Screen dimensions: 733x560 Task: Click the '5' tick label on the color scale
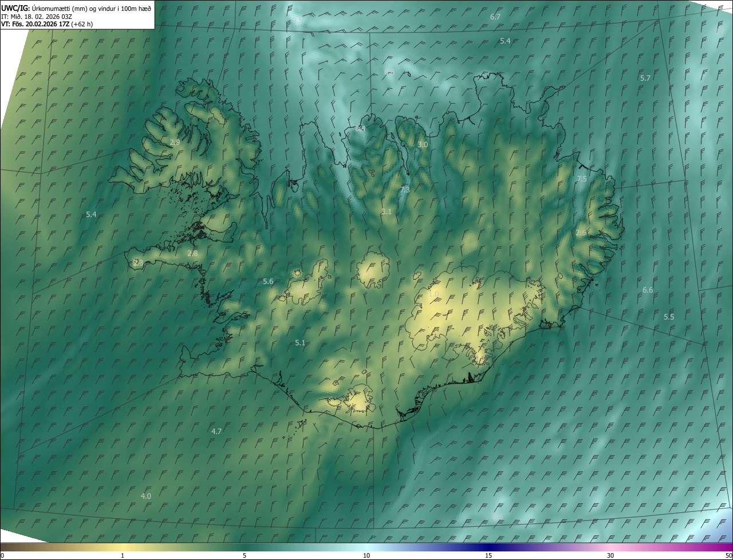tap(245, 556)
